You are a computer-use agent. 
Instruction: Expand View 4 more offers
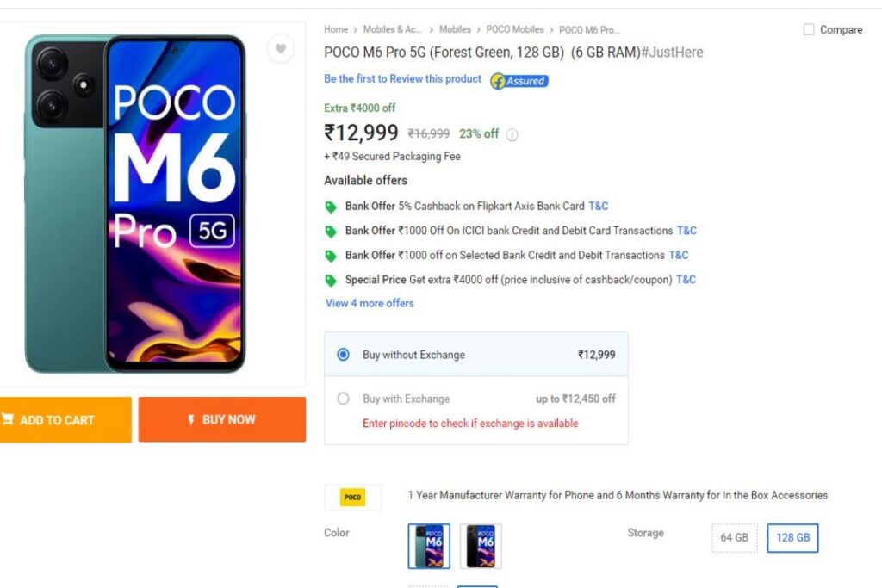[370, 303]
